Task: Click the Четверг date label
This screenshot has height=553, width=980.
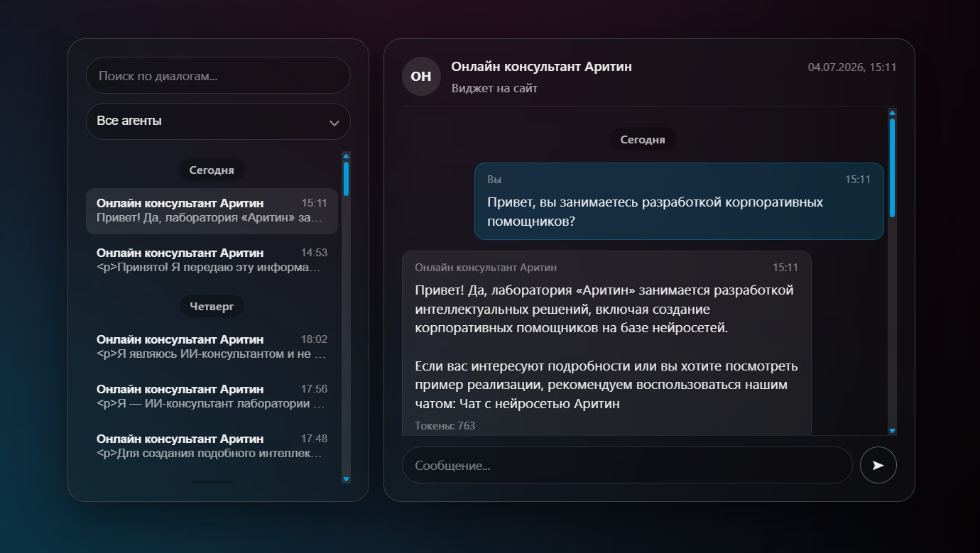Action: tap(212, 306)
